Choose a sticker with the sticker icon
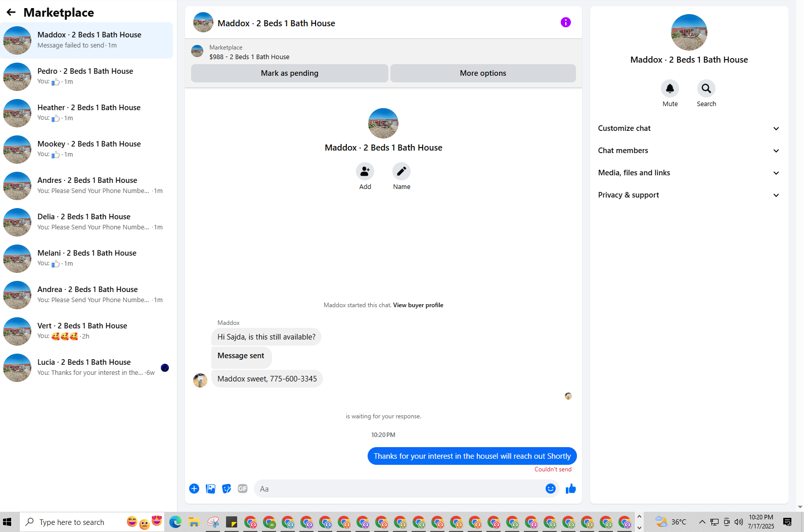This screenshot has width=804, height=532. coord(227,489)
